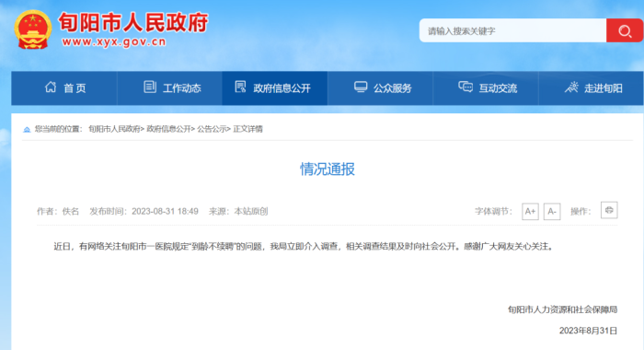Go to 走进旬阳 menu item

point(592,88)
